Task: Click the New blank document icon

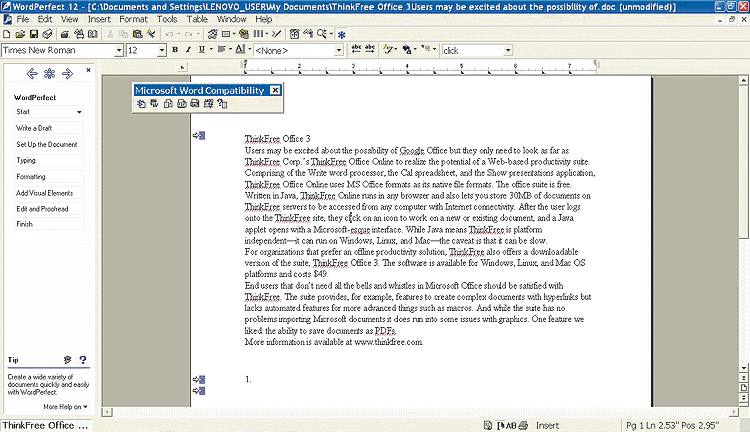Action: pos(7,34)
